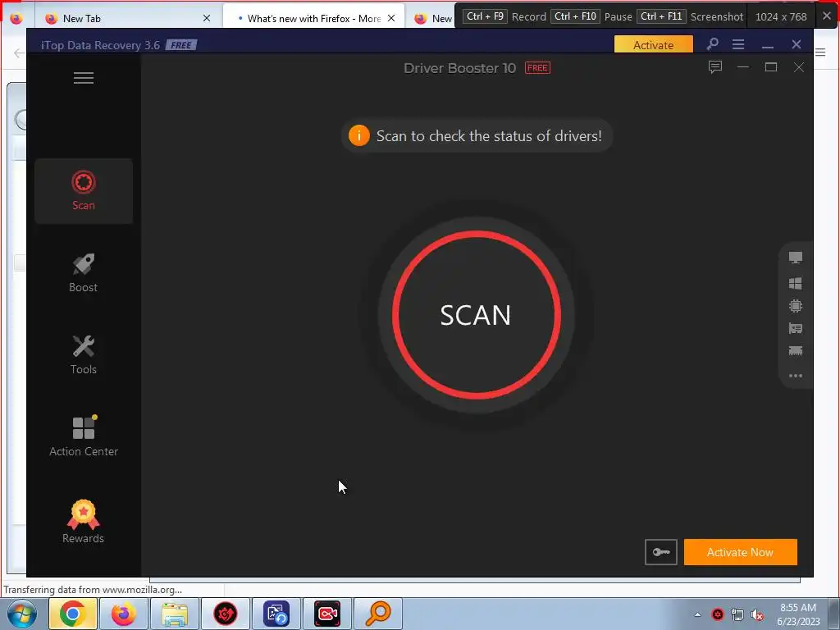Click the FREE badge of iTop Data Recovery
Image resolution: width=840 pixels, height=630 pixels.
[181, 45]
